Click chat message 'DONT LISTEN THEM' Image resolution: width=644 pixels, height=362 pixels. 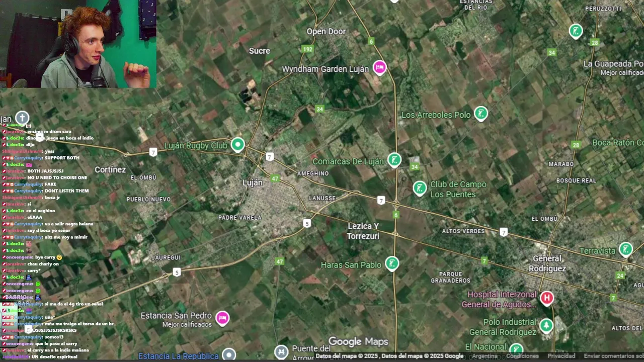[66, 191]
